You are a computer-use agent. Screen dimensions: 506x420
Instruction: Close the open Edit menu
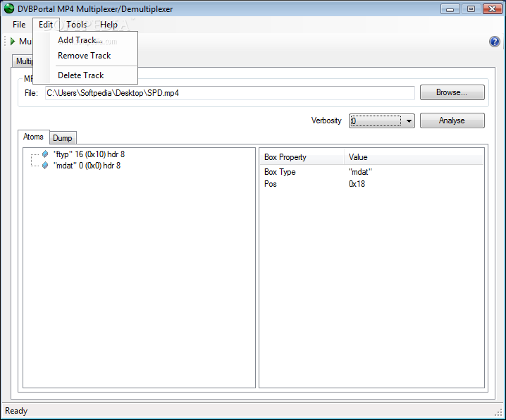46,25
